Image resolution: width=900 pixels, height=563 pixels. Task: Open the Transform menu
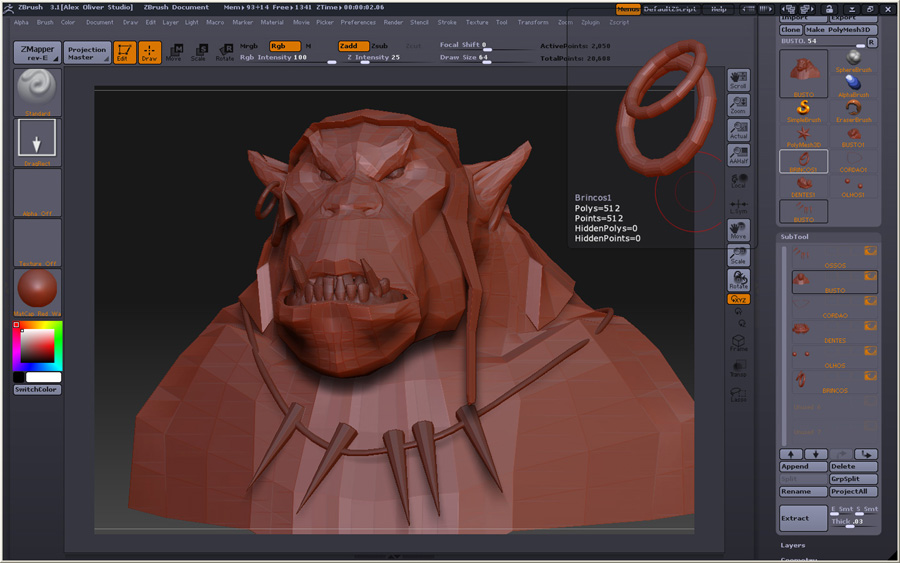coord(533,22)
